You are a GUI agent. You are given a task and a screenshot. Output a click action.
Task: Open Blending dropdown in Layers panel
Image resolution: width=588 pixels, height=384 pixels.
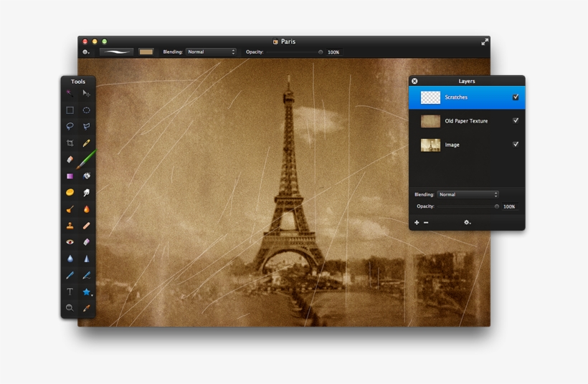[x=468, y=194]
